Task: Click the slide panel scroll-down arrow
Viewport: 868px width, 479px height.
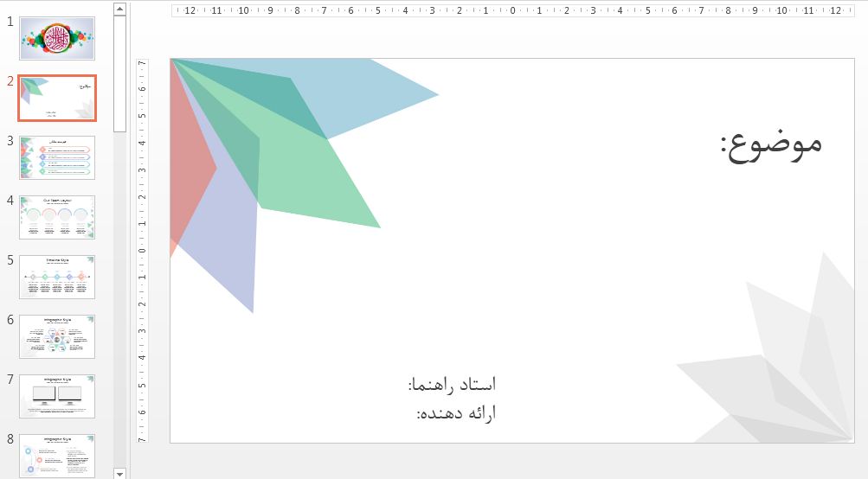Action: 120,472
